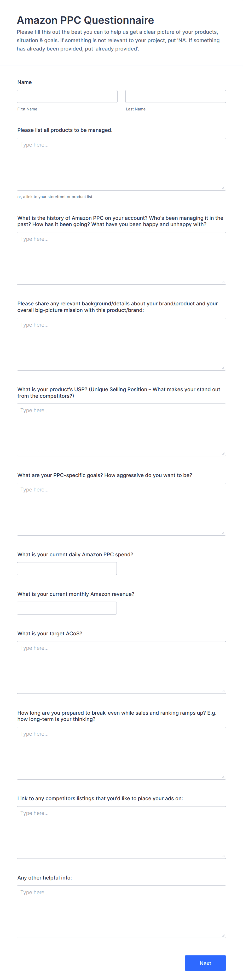
Task: Click the resize grip on products textarea
Action: click(224, 187)
